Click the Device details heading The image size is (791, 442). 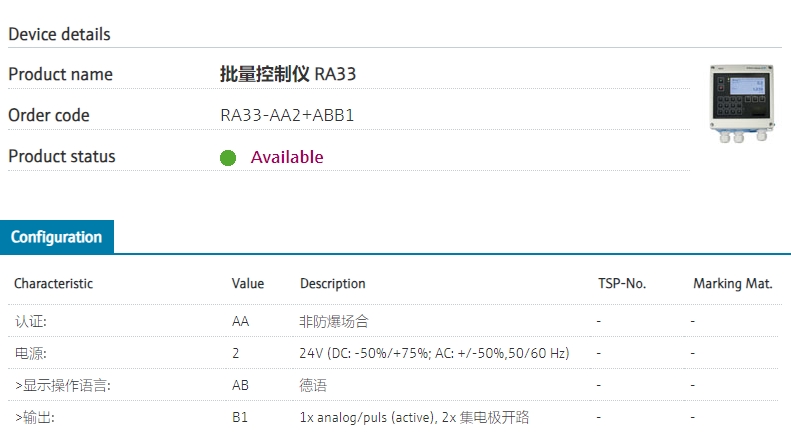coord(59,34)
